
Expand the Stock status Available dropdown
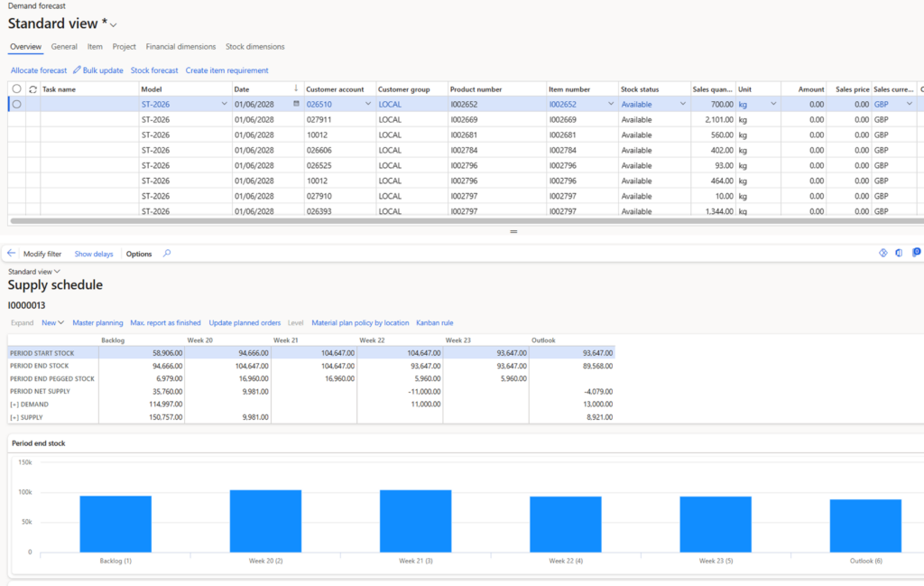[683, 104]
